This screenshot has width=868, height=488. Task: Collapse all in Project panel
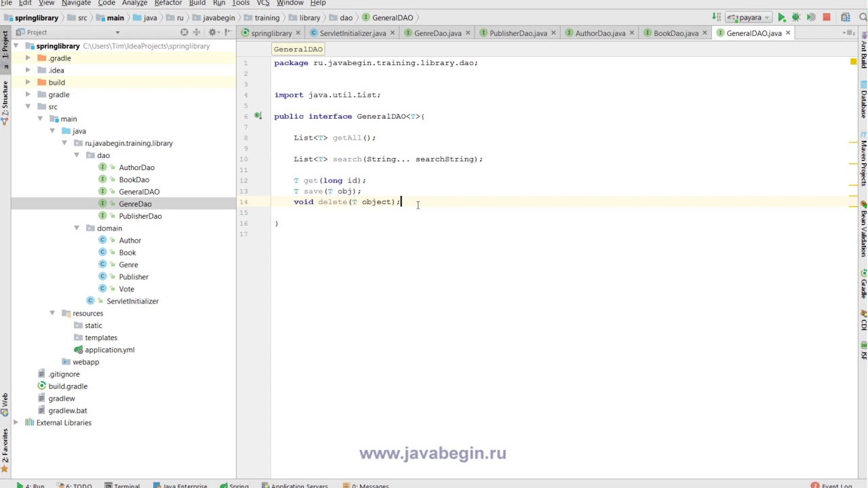click(198, 33)
